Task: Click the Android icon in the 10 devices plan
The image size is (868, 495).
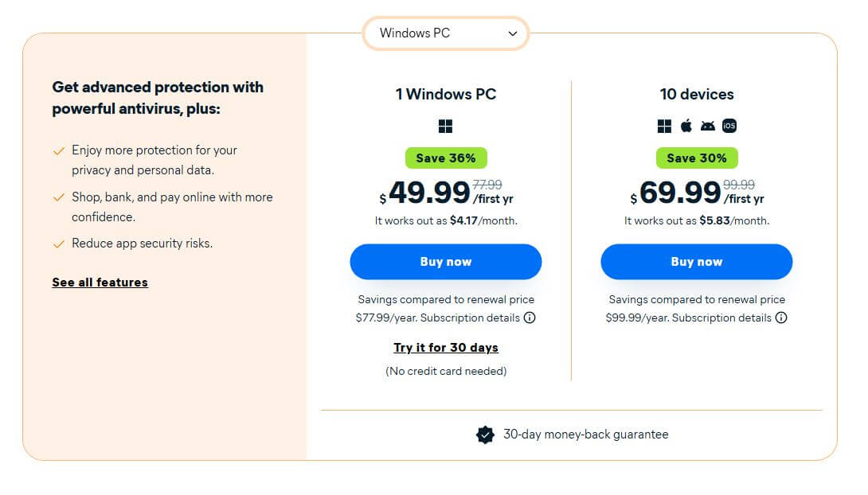Action: click(x=707, y=125)
